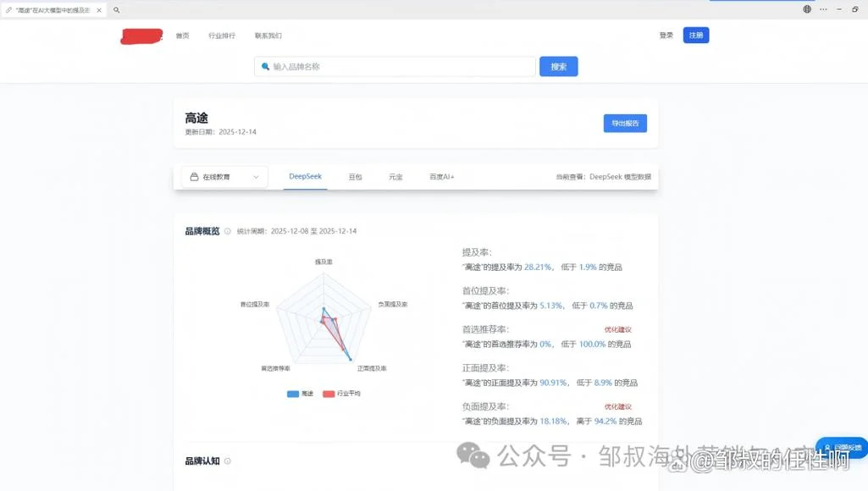This screenshot has width=868, height=491.
Task: Click the radar chart plot area
Action: click(x=323, y=318)
